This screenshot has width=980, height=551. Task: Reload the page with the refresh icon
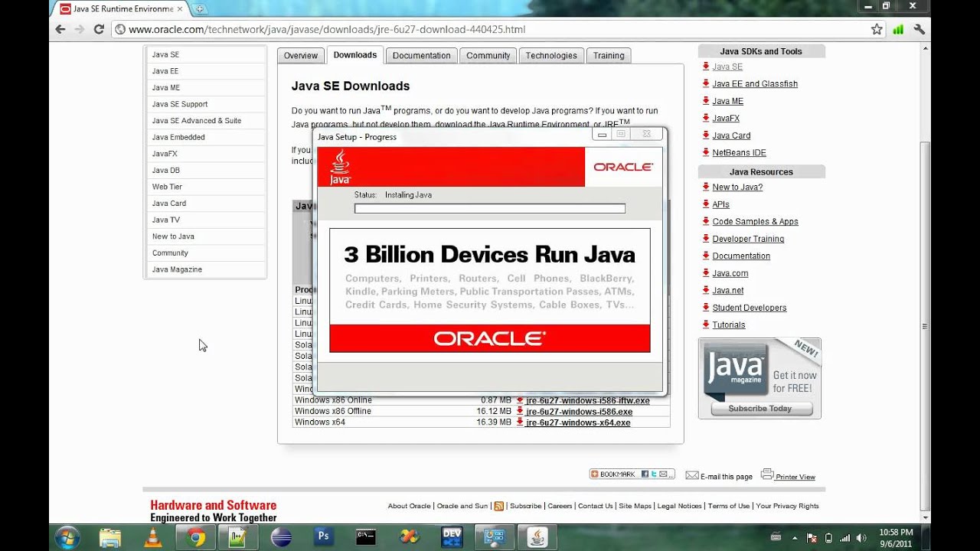pyautogui.click(x=99, y=29)
